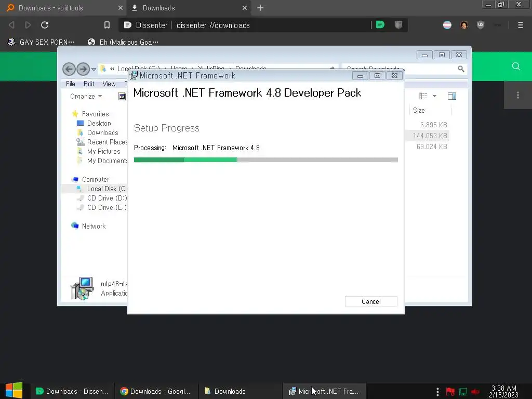Open the browser hamburger menu
Viewport: 532px width, 399px height.
coord(521,25)
